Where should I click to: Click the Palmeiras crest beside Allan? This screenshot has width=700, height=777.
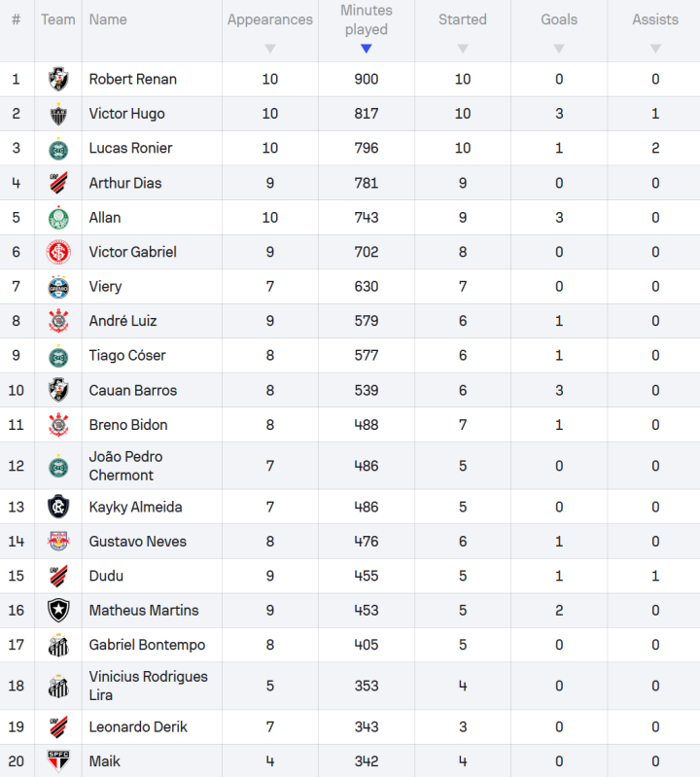point(58,218)
